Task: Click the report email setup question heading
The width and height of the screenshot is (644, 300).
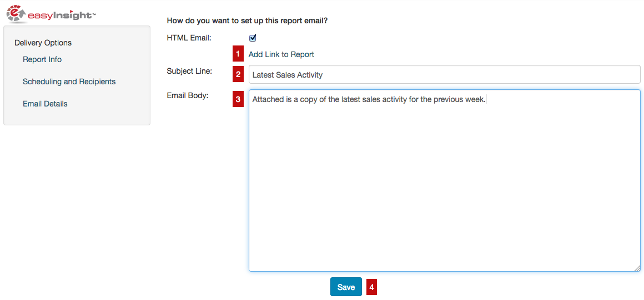Action: [x=247, y=21]
